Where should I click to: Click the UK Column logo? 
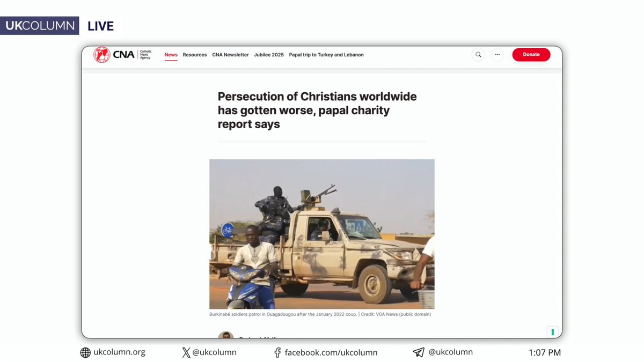pos(40,26)
